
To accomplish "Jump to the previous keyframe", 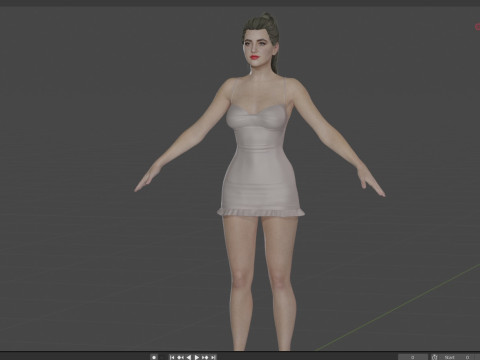I will [180, 357].
